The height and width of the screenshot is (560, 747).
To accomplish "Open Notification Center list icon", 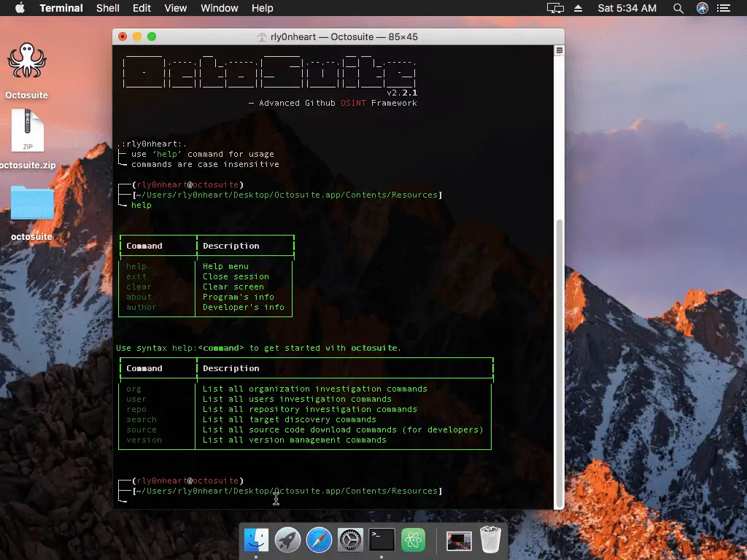I will click(724, 8).
